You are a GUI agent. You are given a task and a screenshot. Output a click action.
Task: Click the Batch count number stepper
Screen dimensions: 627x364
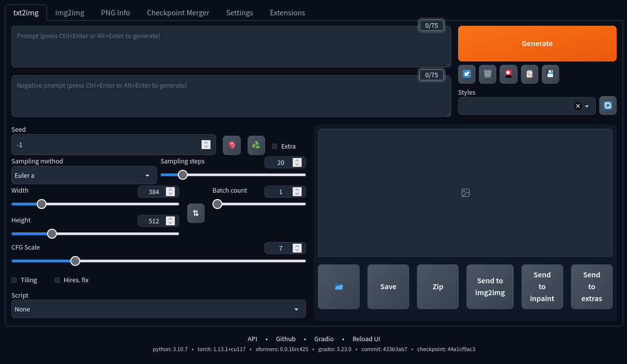pos(297,192)
